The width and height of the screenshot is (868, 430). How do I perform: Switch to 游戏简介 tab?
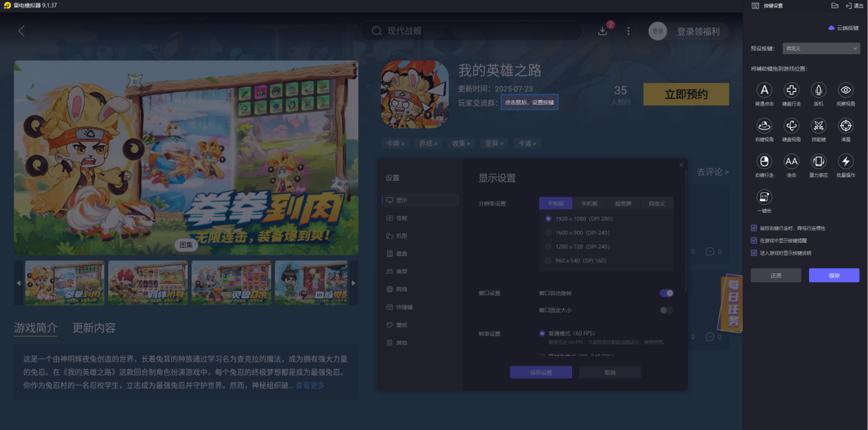click(36, 327)
